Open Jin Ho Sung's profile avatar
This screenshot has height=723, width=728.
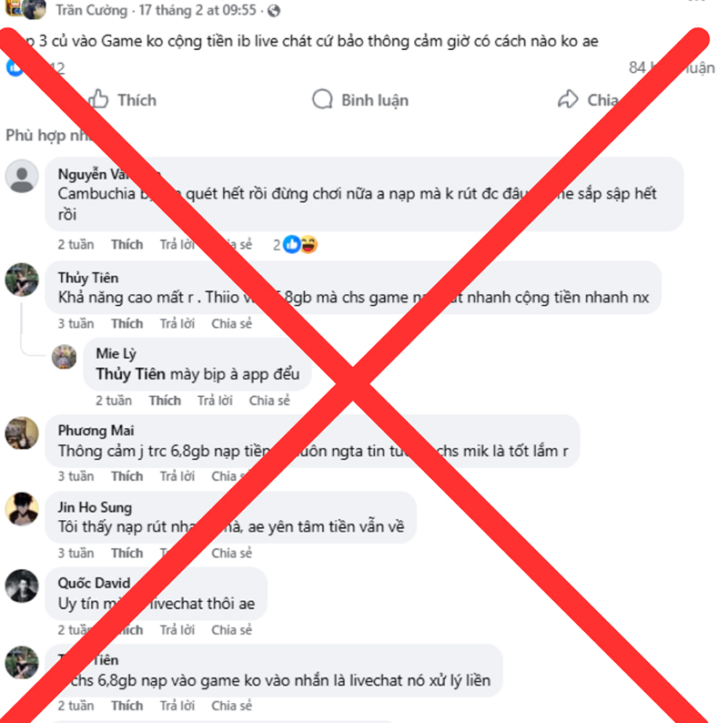click(22, 509)
